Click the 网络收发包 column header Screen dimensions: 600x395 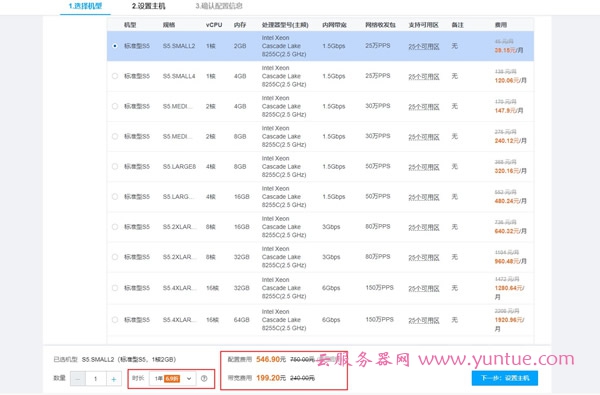click(x=380, y=25)
